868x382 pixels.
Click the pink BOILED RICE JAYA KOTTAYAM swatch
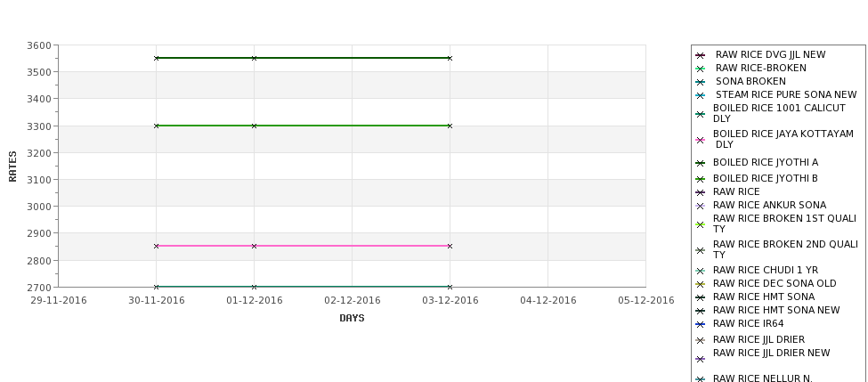point(701,140)
